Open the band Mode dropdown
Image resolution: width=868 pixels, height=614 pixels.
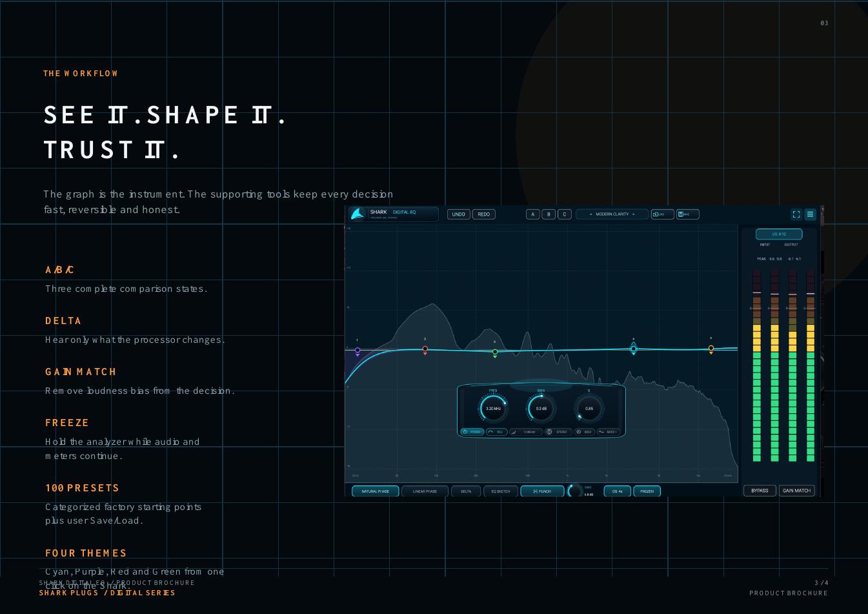[607, 432]
